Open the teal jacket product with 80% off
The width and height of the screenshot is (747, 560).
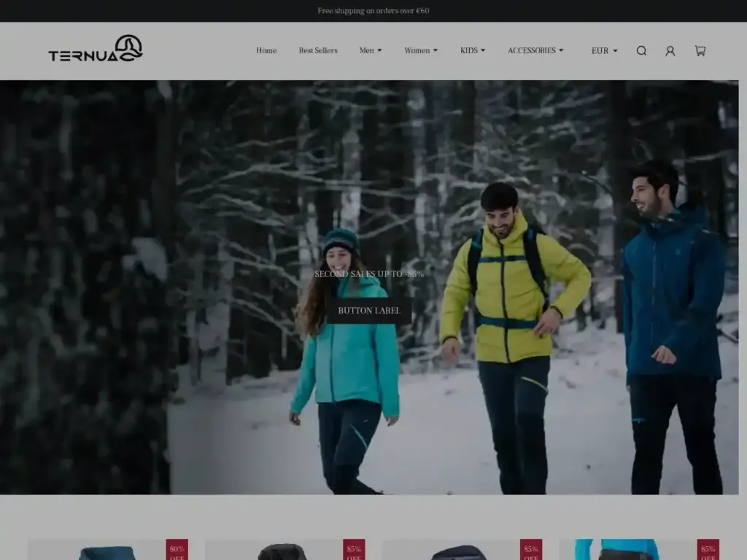click(107, 553)
